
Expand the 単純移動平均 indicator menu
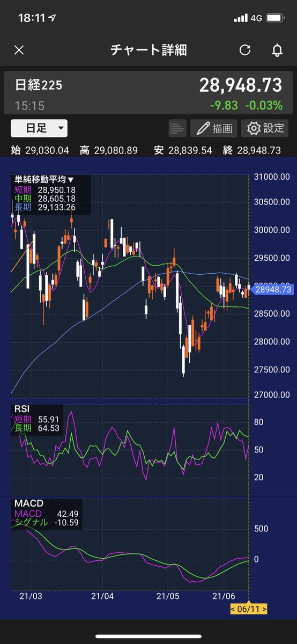pos(44,180)
